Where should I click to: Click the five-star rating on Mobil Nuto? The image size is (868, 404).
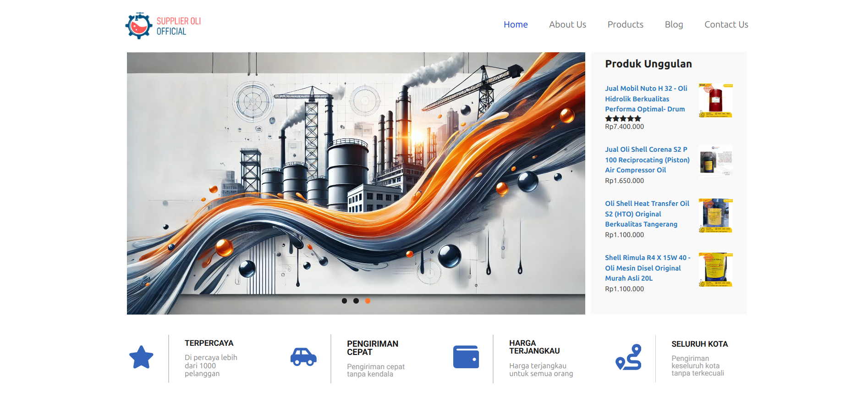tap(623, 118)
